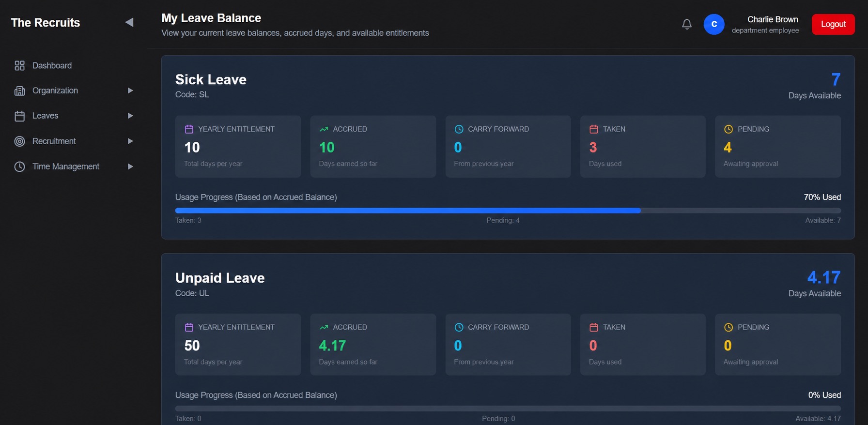
Task: Click the notification bell icon
Action: pos(686,24)
